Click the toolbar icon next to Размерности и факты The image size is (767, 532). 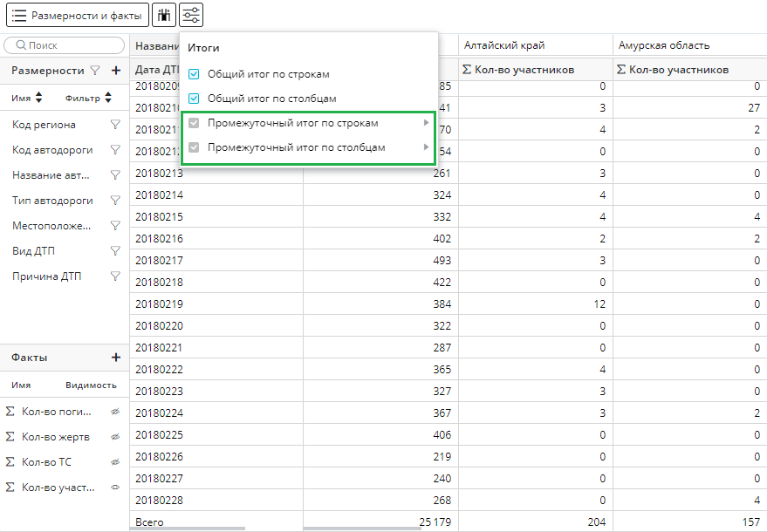[163, 15]
